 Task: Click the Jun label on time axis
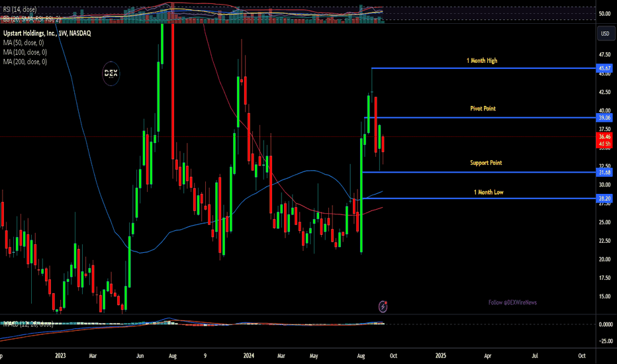point(140,356)
